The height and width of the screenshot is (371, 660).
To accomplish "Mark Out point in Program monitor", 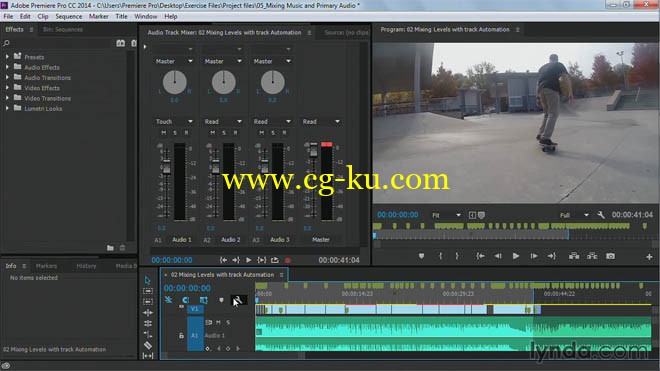I will 457,256.
